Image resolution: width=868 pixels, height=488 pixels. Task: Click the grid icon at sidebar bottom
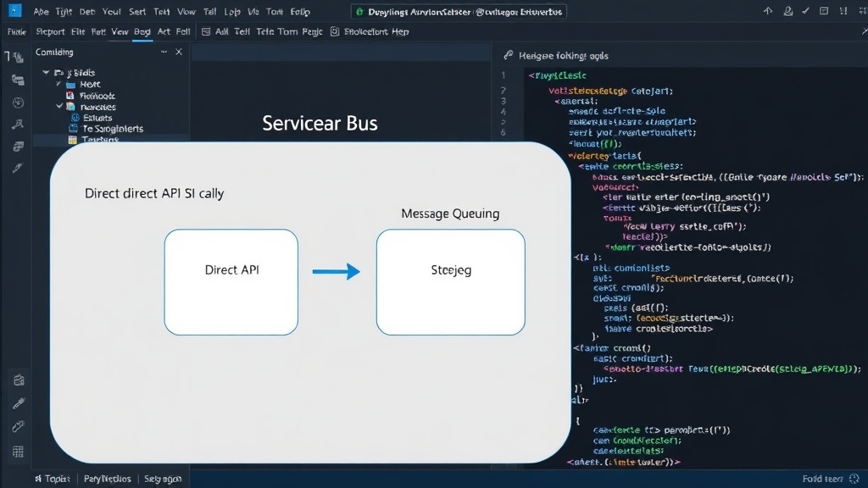(x=19, y=452)
